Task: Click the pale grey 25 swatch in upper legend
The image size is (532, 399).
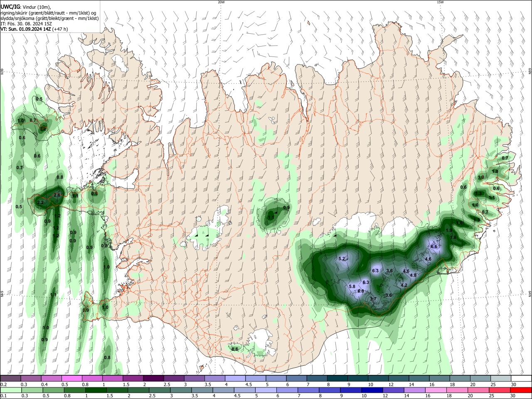Action: (x=501, y=379)
